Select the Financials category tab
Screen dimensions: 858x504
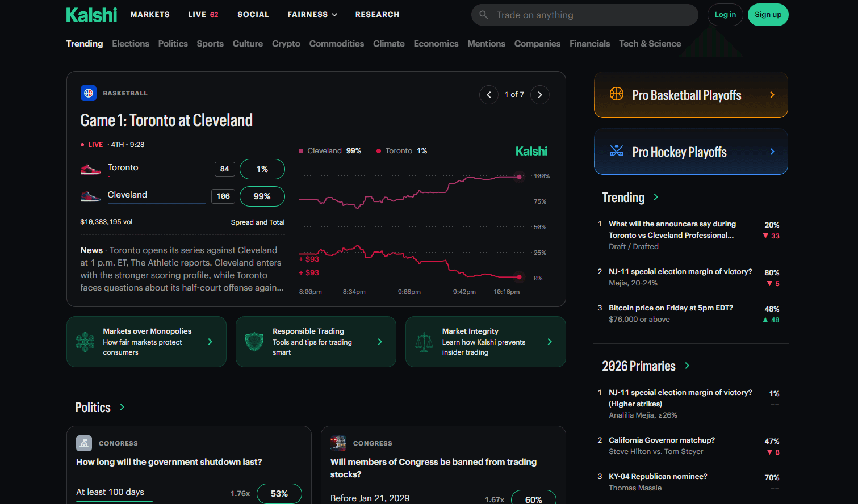pos(590,44)
